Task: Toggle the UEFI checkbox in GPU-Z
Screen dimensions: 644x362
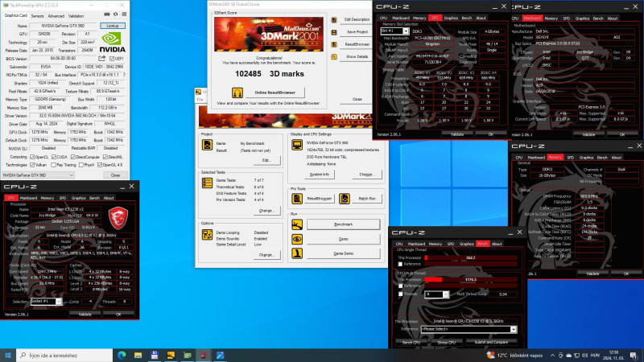Action: click(x=112, y=59)
